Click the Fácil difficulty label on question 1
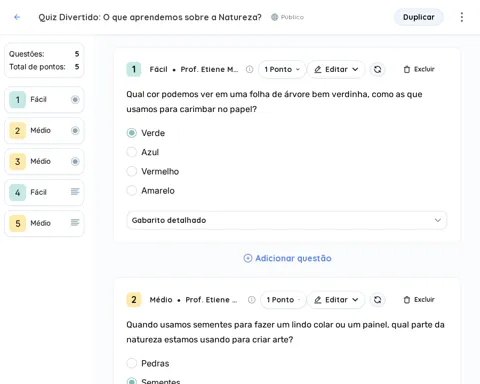Screen dimensions: 480x384 point(158,69)
